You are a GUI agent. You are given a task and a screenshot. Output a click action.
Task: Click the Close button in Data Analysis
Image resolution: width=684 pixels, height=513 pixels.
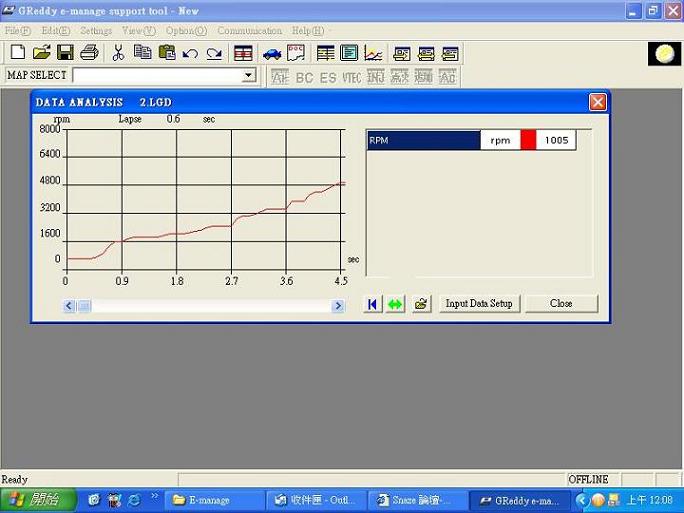(x=561, y=304)
